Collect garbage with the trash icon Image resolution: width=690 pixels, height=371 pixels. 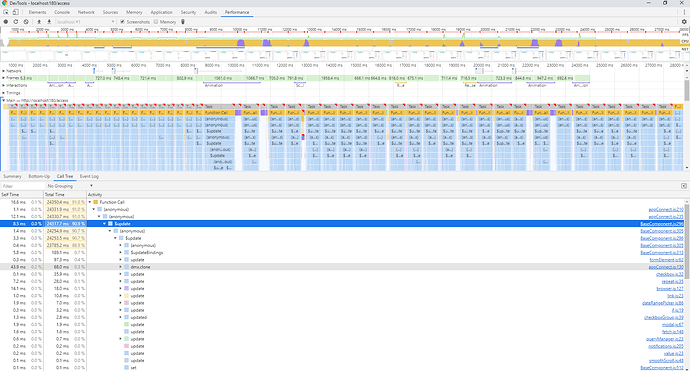click(x=183, y=22)
